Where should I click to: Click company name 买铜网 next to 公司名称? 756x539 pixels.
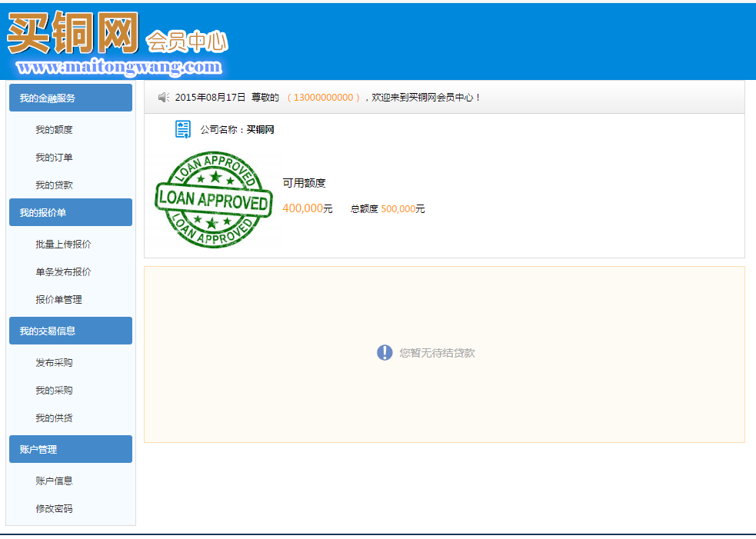261,130
